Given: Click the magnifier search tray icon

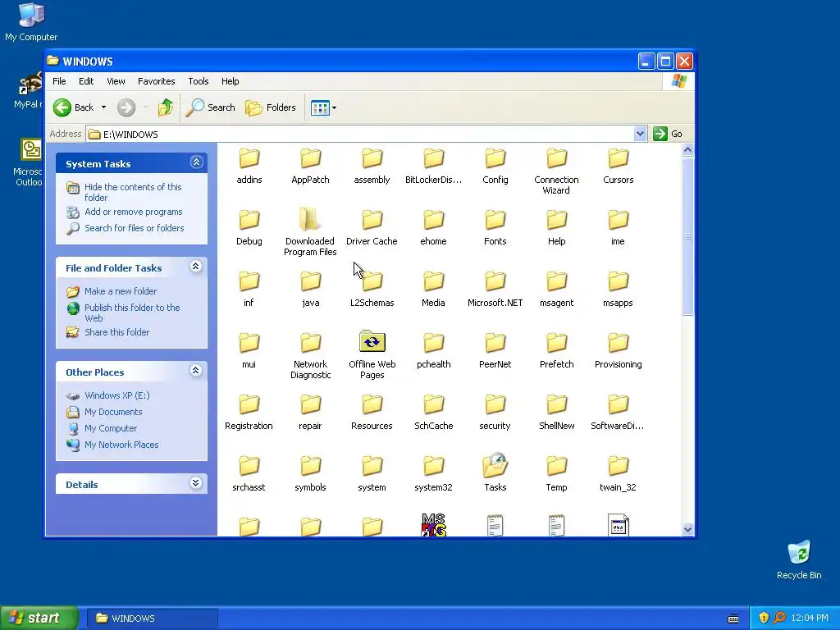Looking at the screenshot, I should [779, 619].
